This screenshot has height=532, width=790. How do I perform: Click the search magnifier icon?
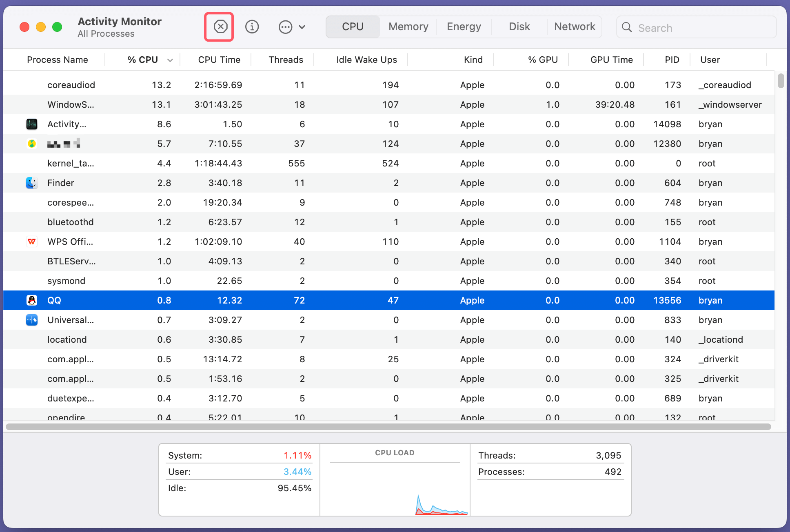point(627,27)
